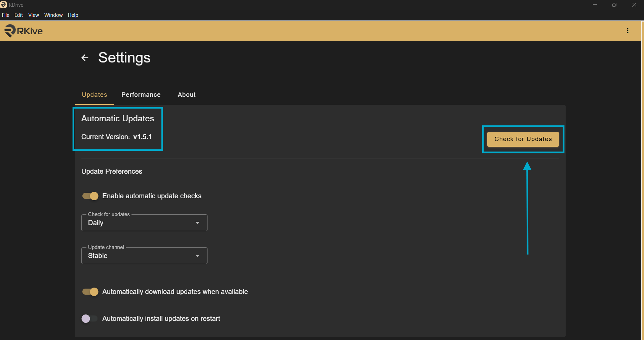Open the File menu
The image size is (644, 340).
click(6, 15)
